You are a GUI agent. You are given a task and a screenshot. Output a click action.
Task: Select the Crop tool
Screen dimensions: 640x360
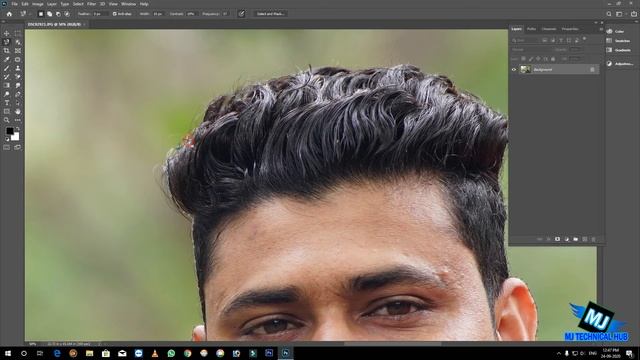(x=7, y=51)
